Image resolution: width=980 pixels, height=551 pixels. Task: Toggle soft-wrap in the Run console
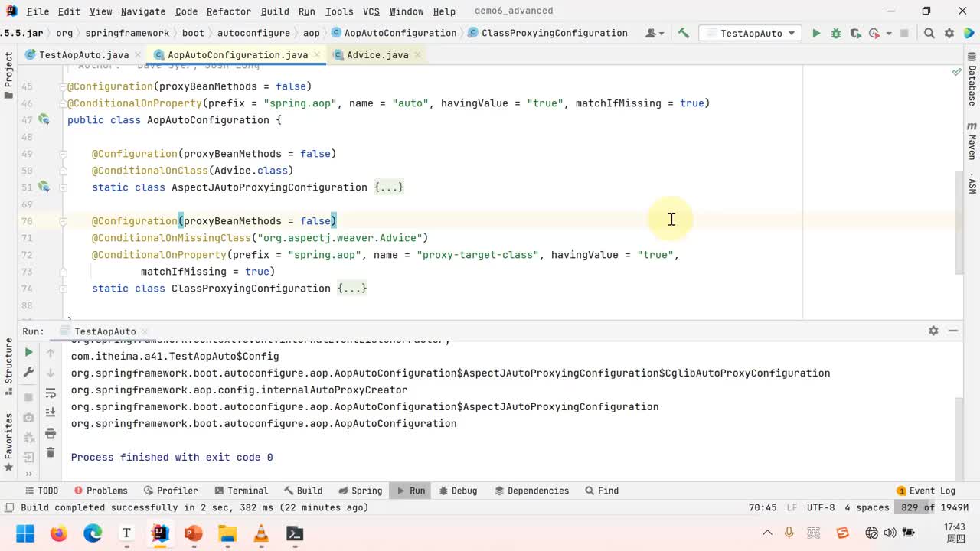(x=51, y=393)
